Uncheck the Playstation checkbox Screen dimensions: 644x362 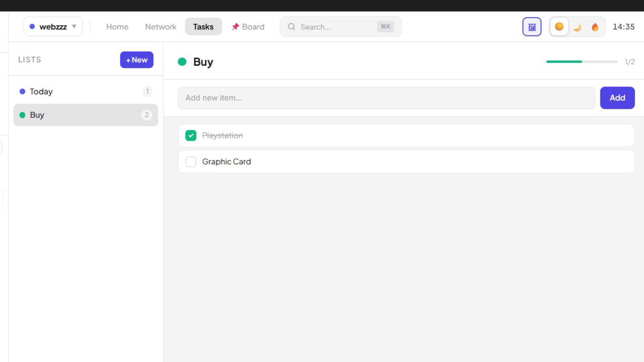pos(191,135)
